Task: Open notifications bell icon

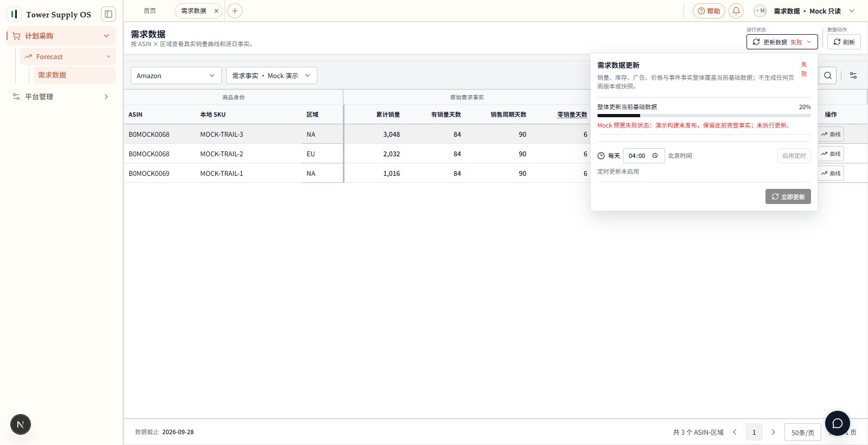Action: pyautogui.click(x=736, y=11)
